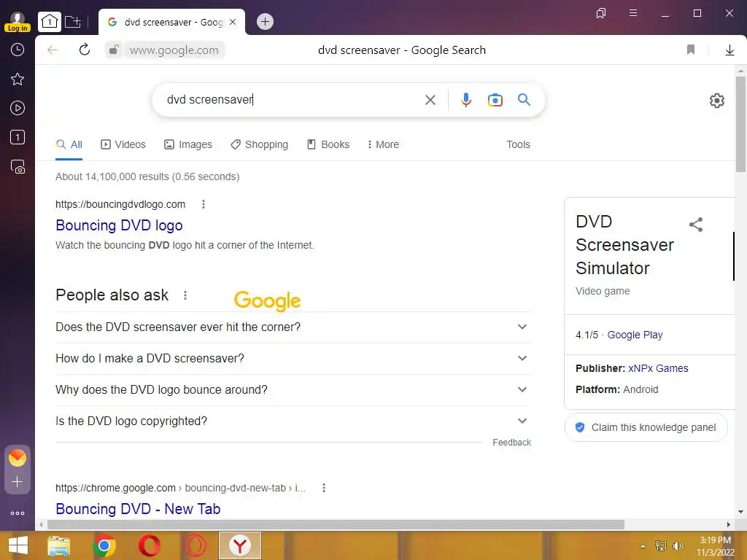Submit search with magnifier icon
Screen dimensions: 747x560
(x=524, y=99)
